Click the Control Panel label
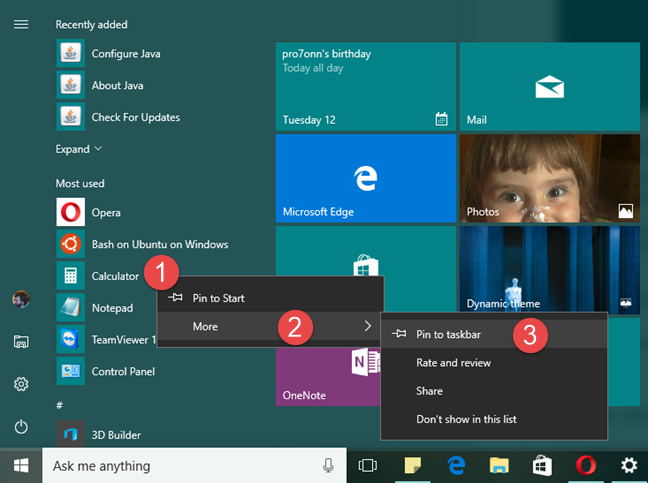Image resolution: width=648 pixels, height=483 pixels. coord(123,371)
